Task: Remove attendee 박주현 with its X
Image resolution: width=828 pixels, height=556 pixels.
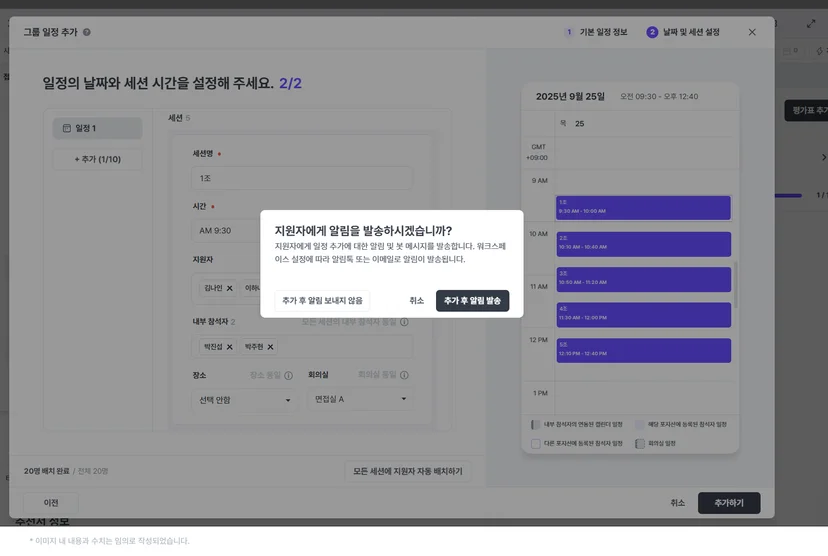Action: (x=270, y=347)
